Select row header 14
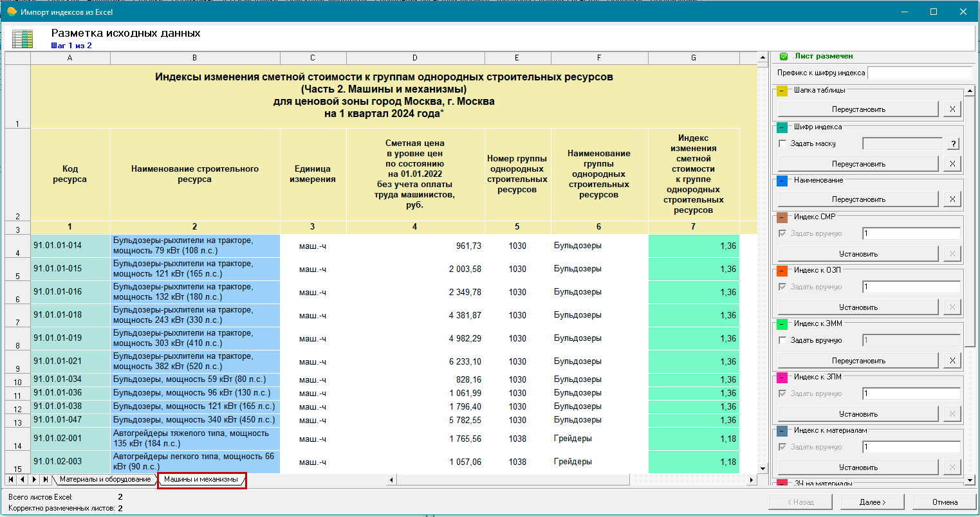The height and width of the screenshot is (517, 980). point(18,439)
